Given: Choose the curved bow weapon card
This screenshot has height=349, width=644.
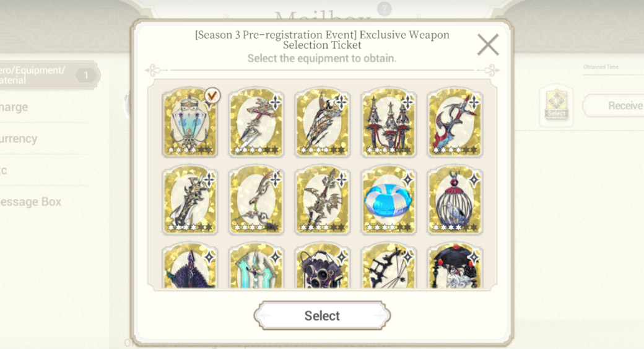Looking at the screenshot, I should 256,200.
